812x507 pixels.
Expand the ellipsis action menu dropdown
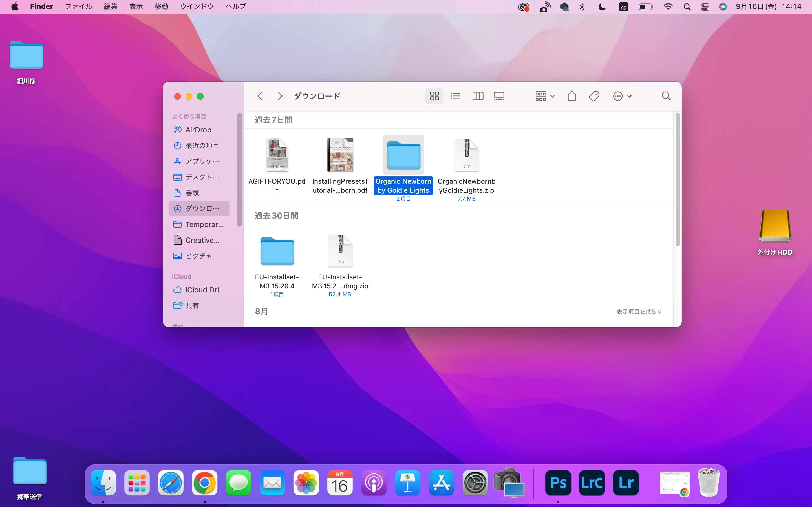point(622,96)
